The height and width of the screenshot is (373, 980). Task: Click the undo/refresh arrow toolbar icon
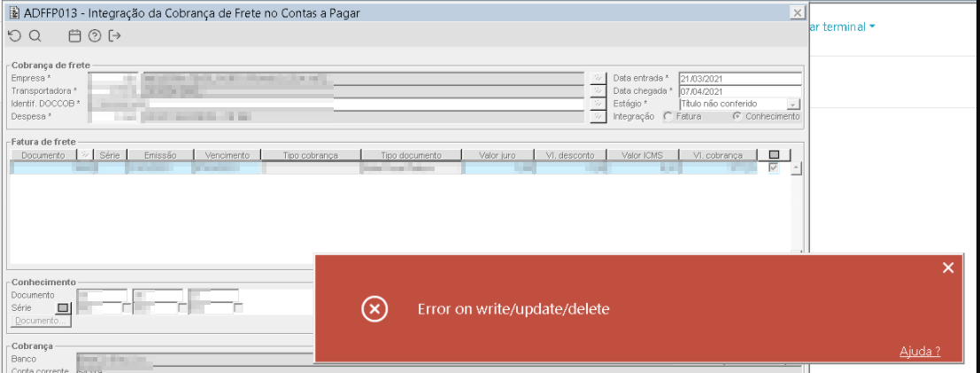[14, 36]
